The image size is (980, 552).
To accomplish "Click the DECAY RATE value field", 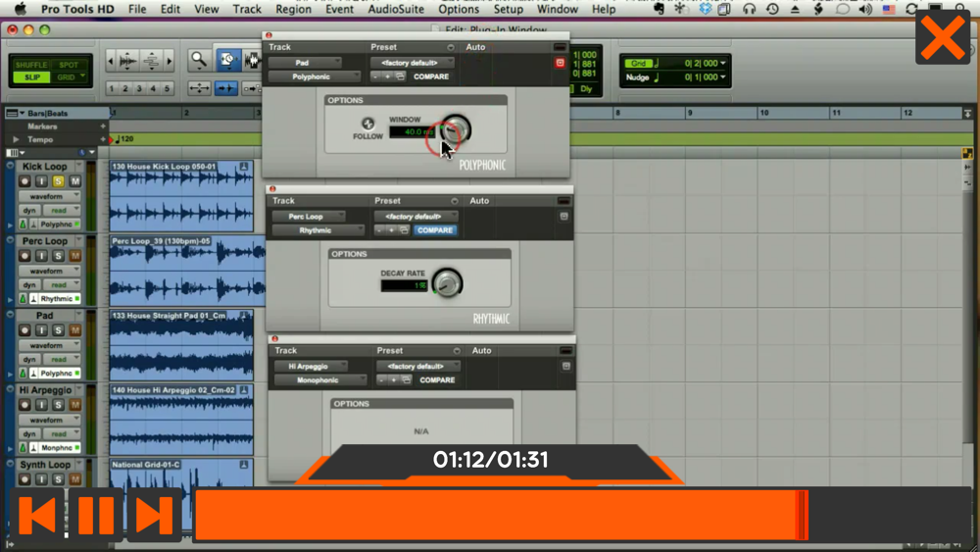I will coord(405,285).
